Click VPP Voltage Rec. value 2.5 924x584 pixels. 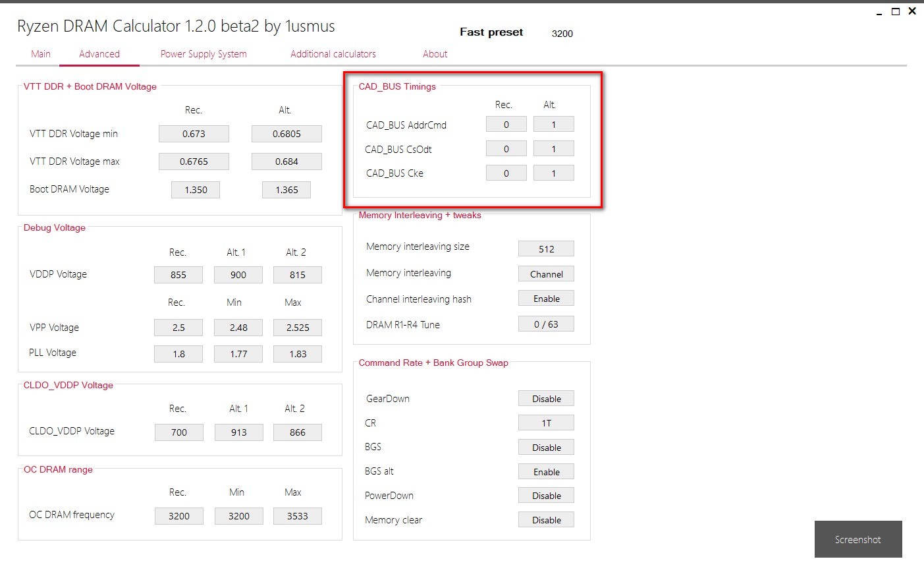point(178,328)
